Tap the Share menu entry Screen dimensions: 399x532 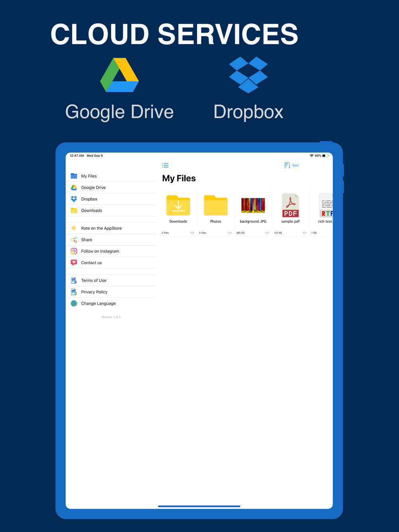point(111,240)
